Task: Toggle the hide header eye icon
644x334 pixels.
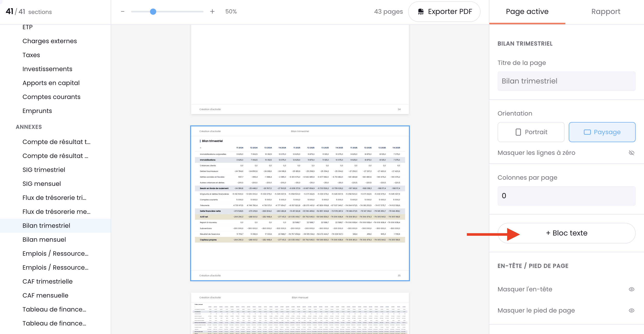Action: pyautogui.click(x=631, y=289)
